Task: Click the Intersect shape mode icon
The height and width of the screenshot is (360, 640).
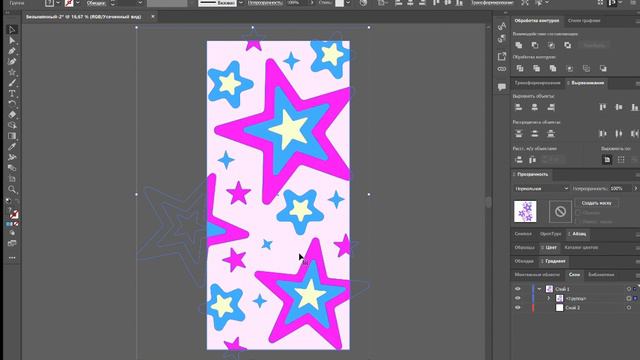Action: click(x=551, y=45)
